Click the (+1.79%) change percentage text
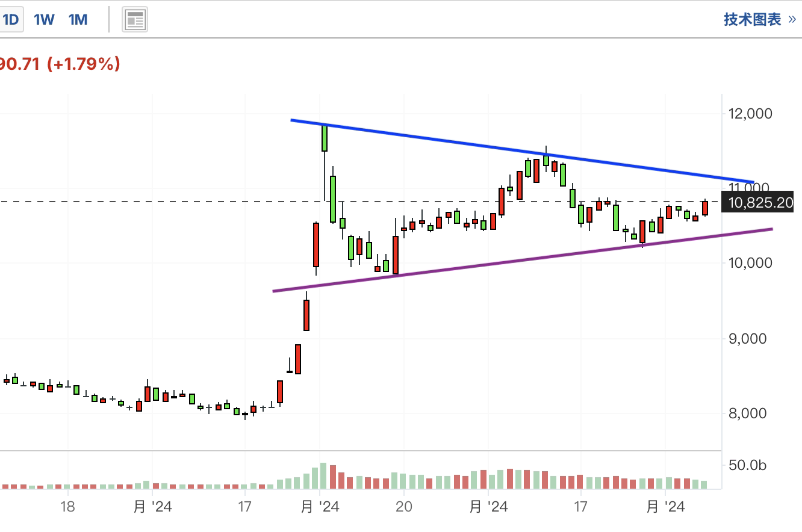 click(84, 64)
